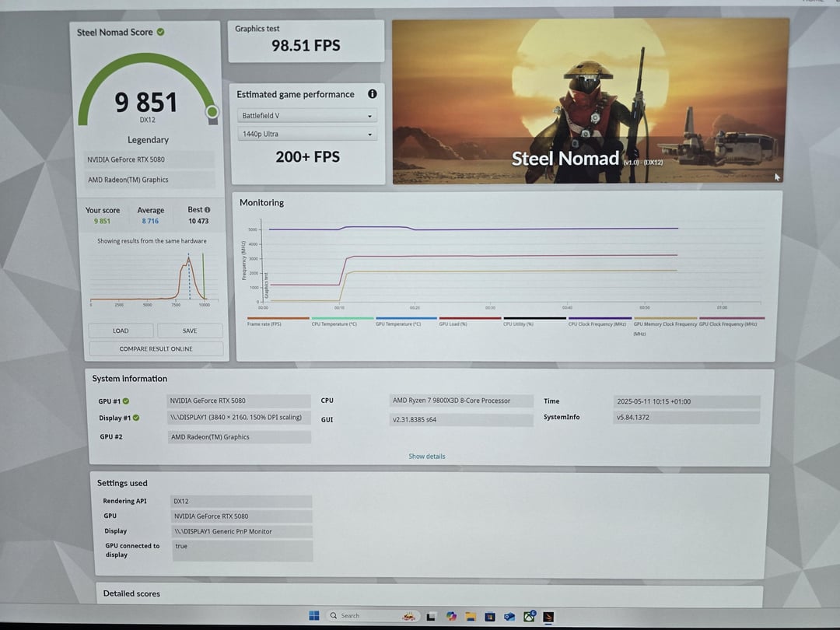Click the Steel Nomad banner image
Image resolution: width=840 pixels, height=630 pixels.
point(590,101)
